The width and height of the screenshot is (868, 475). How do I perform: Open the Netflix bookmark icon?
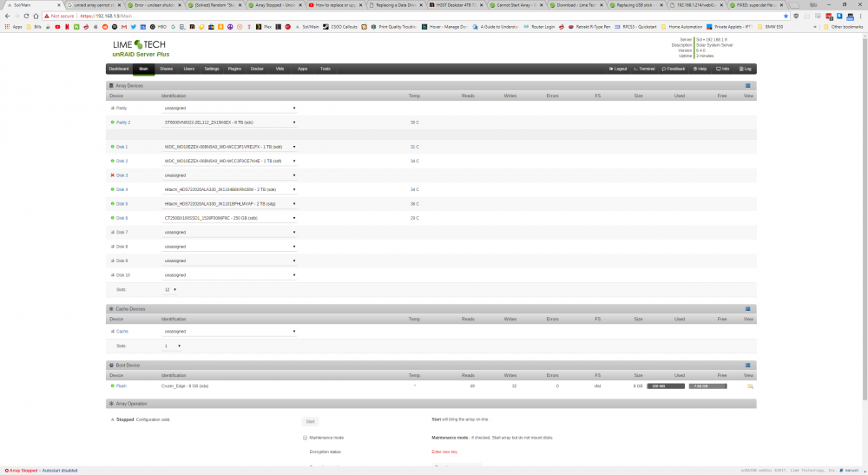67,27
